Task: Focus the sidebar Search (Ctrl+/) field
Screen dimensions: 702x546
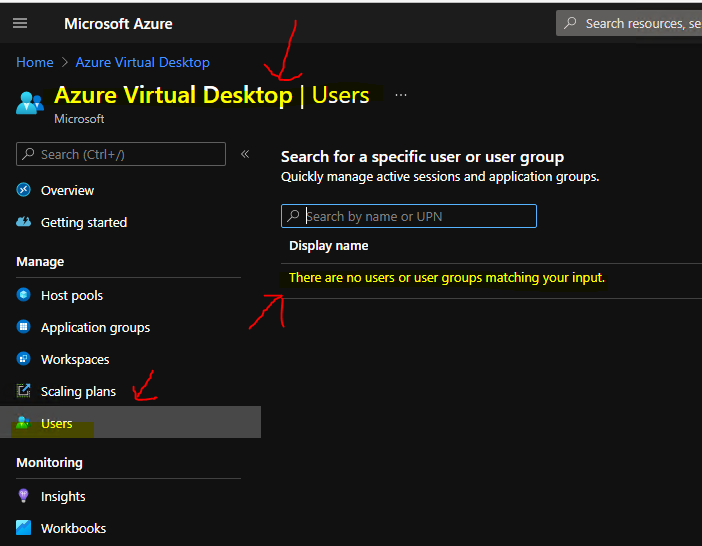Action: point(121,154)
